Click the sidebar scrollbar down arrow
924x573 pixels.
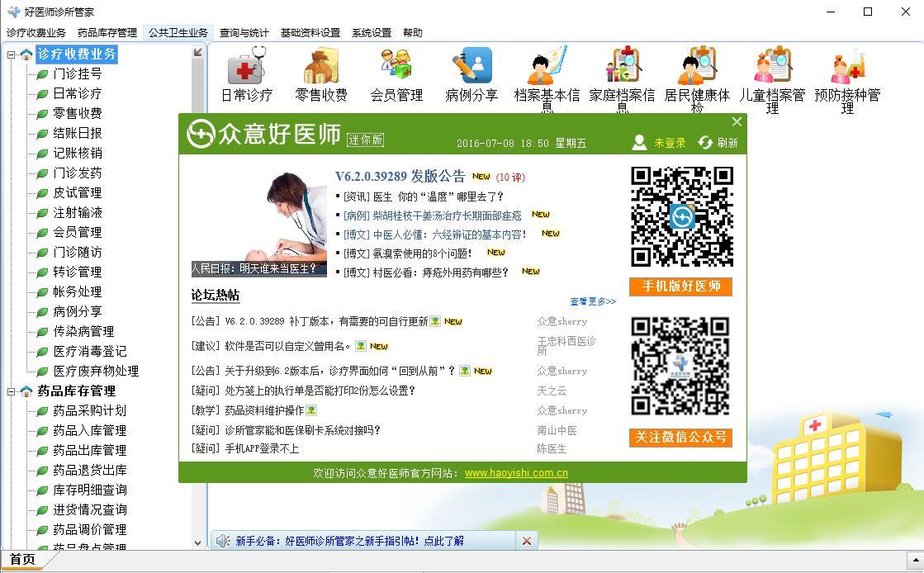point(198,543)
